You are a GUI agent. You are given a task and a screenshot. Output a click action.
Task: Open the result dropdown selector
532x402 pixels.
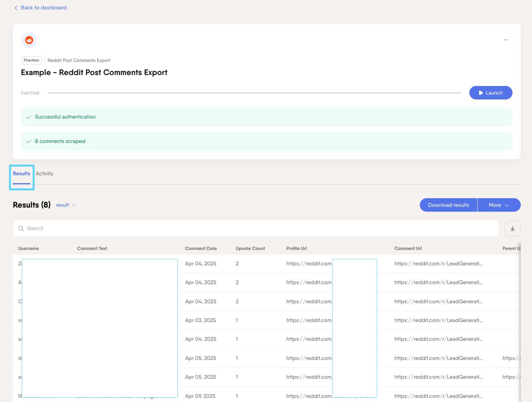click(66, 205)
